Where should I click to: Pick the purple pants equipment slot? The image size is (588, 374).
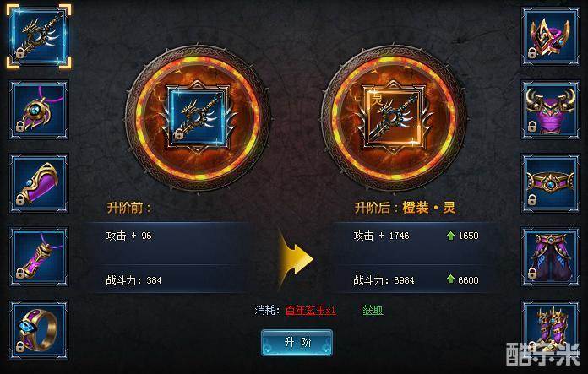550,257
